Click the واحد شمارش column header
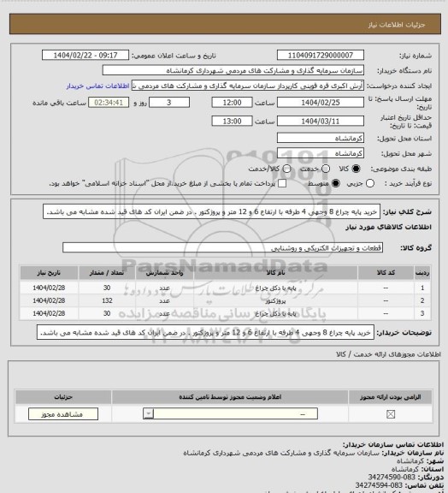 (164, 272)
